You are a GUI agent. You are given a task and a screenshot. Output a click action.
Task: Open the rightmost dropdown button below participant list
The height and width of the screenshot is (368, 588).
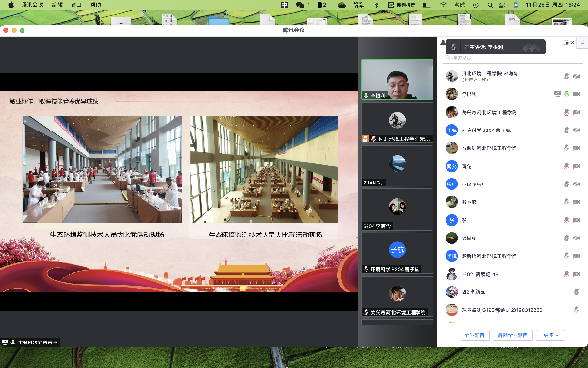point(550,335)
